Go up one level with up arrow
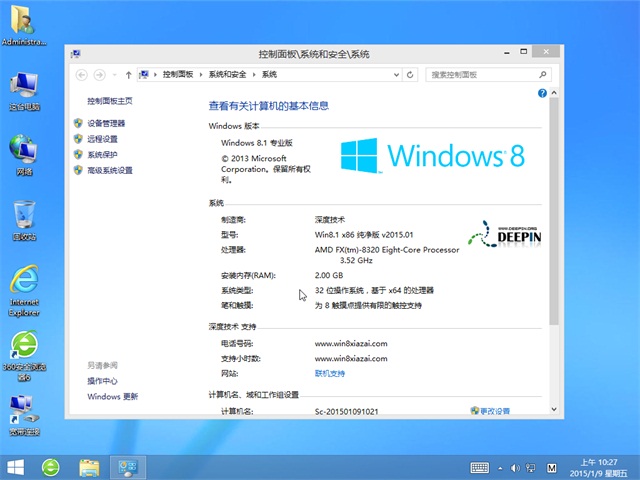The width and height of the screenshot is (640, 480). point(128,74)
